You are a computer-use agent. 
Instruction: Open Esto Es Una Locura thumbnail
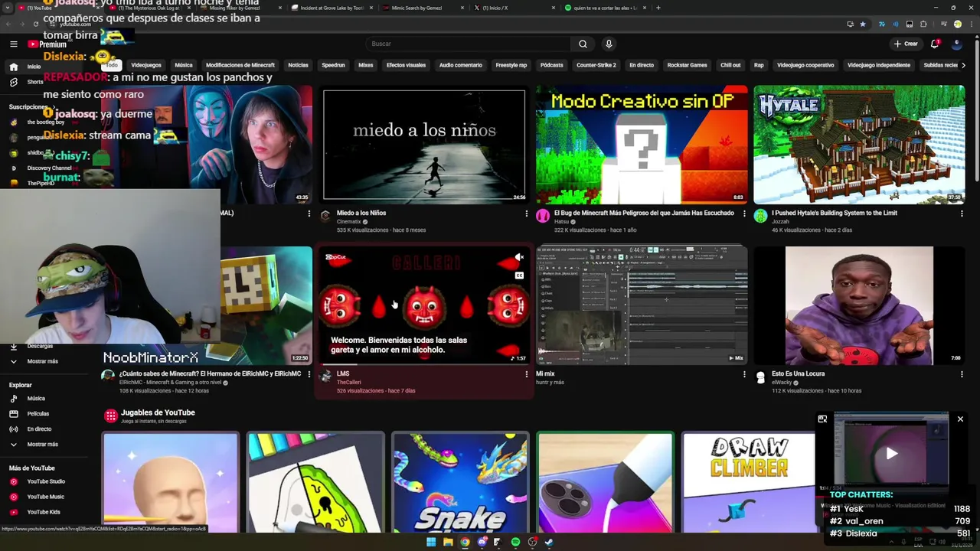click(859, 305)
